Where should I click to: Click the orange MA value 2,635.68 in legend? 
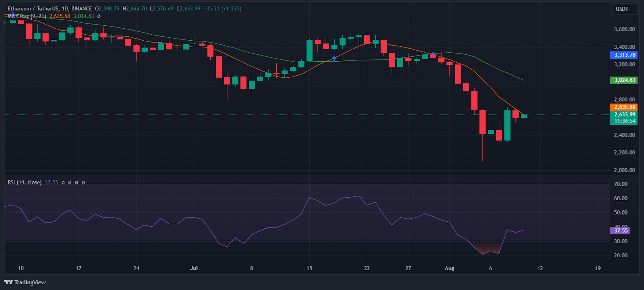(x=60, y=16)
